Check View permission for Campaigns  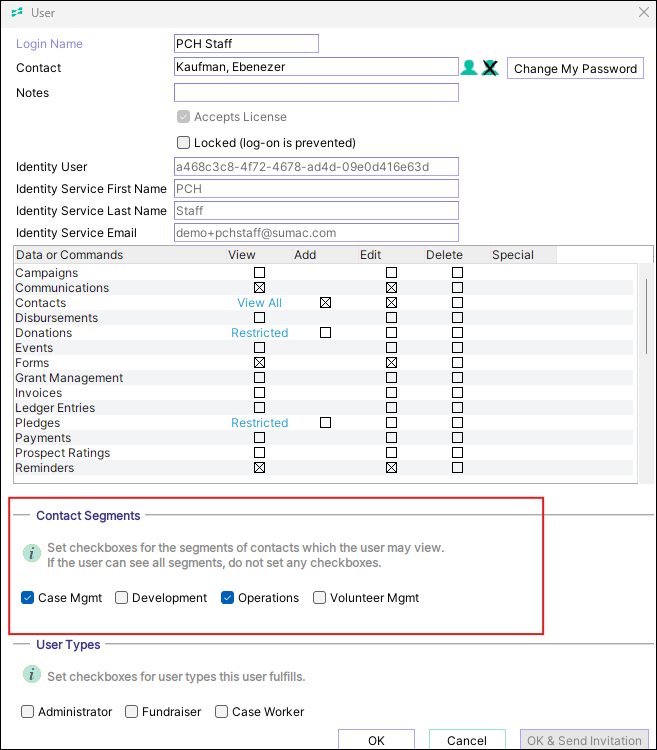260,273
